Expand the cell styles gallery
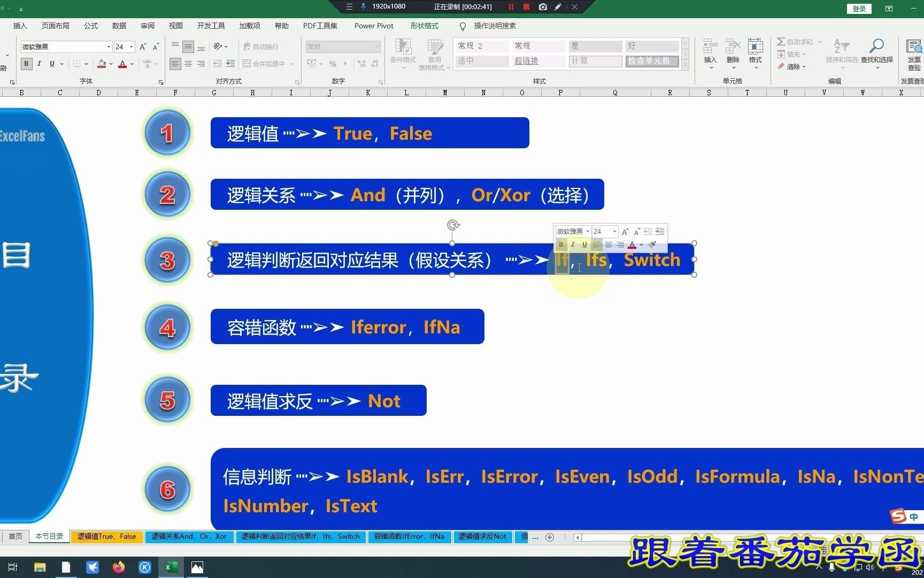The width and height of the screenshot is (924, 578). tap(685, 66)
